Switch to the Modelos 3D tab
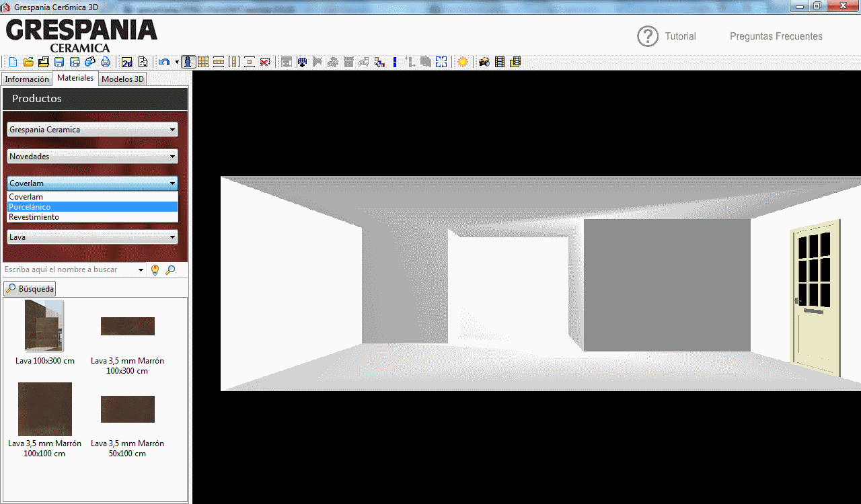The image size is (861, 504). pos(122,79)
